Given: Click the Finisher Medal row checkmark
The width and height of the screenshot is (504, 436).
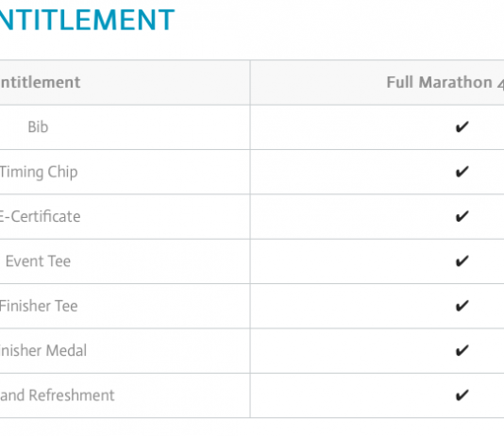Looking at the screenshot, I should pyautogui.click(x=462, y=350).
